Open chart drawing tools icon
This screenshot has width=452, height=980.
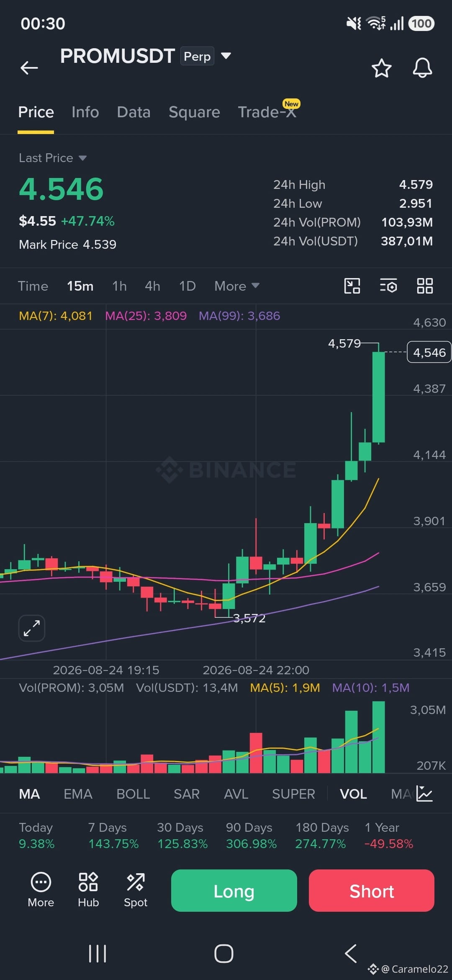[352, 286]
